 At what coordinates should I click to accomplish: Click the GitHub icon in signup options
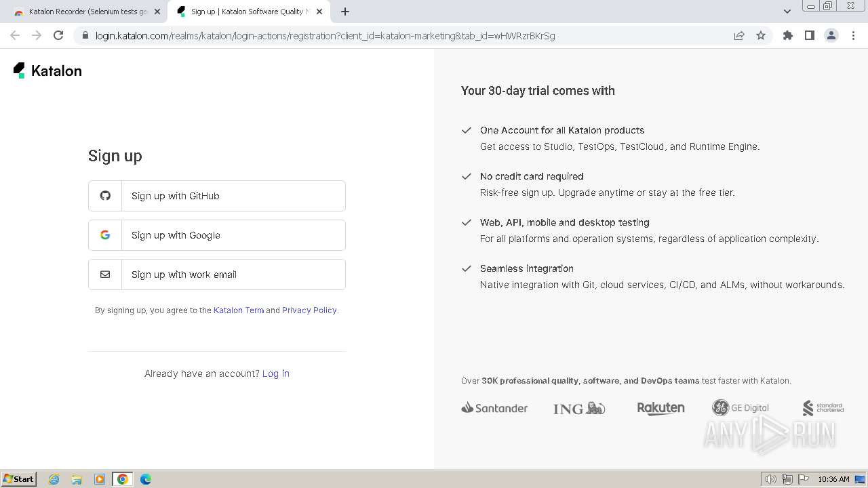(x=105, y=196)
